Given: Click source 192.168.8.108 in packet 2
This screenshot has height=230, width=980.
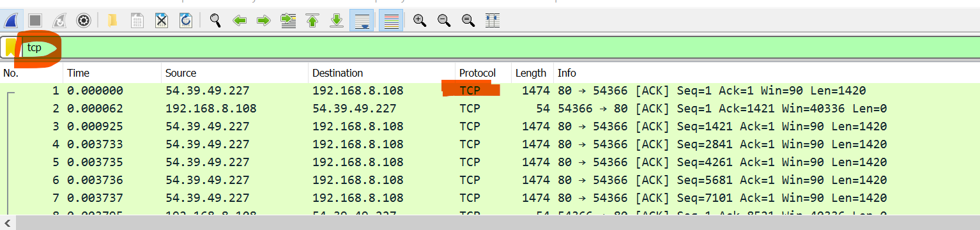Looking at the screenshot, I should click(211, 109).
